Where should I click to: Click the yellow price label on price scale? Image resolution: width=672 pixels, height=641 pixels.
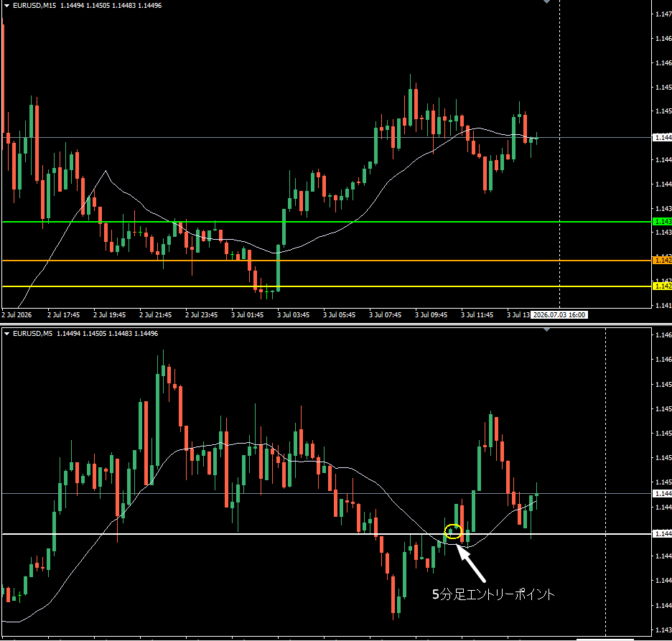click(x=662, y=286)
